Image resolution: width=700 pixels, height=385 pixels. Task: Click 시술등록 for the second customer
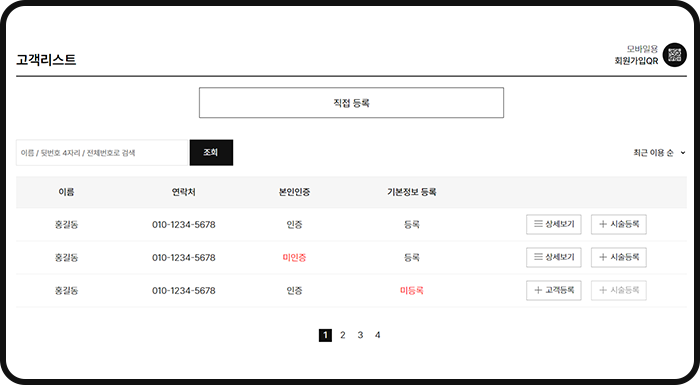(619, 257)
